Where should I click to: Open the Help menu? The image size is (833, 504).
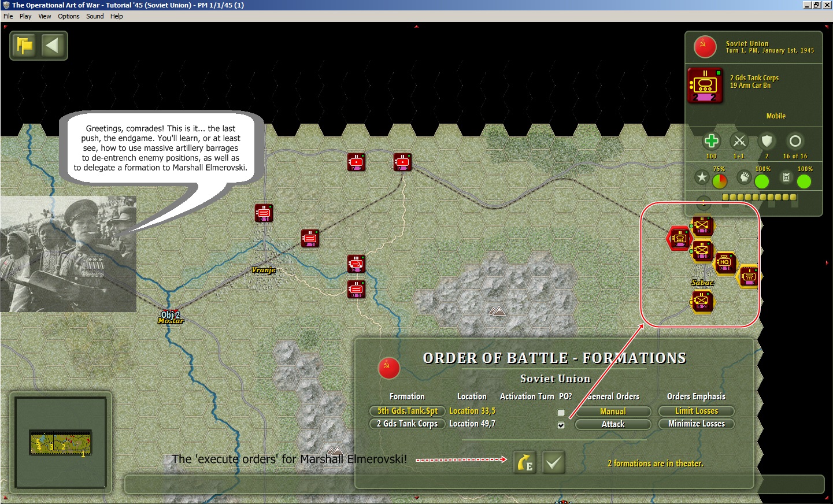click(117, 16)
